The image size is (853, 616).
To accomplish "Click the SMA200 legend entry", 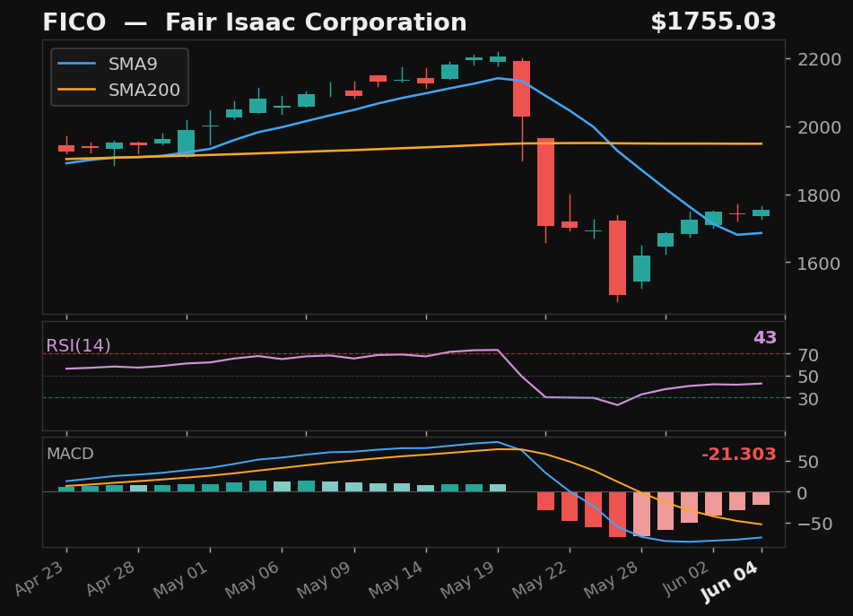I will click(x=118, y=90).
